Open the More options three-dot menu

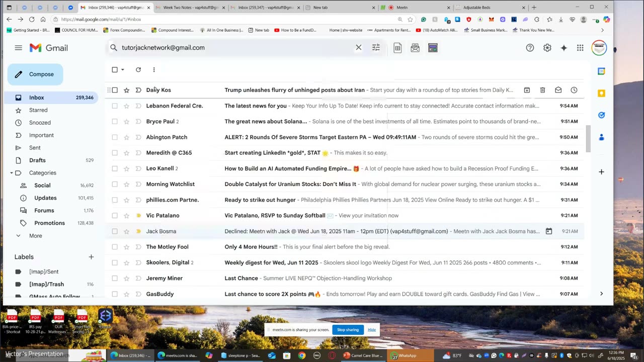154,70
